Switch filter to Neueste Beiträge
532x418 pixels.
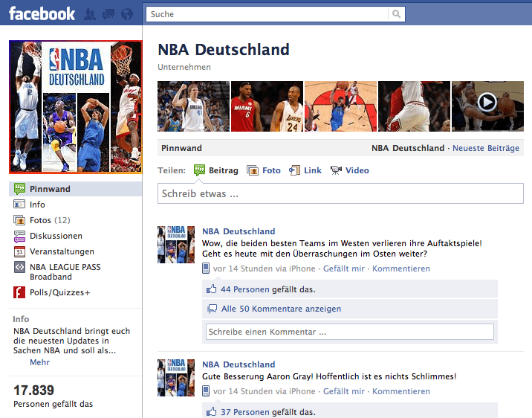point(486,148)
